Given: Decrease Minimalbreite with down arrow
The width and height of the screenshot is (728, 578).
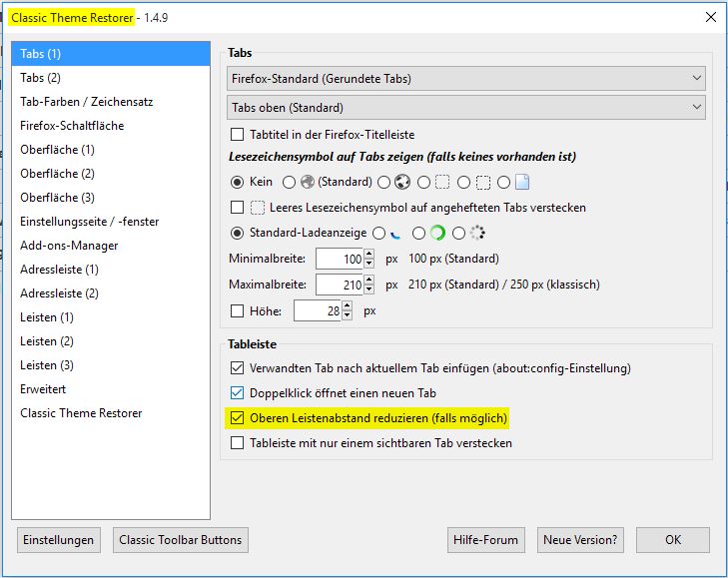Looking at the screenshot, I should [369, 264].
